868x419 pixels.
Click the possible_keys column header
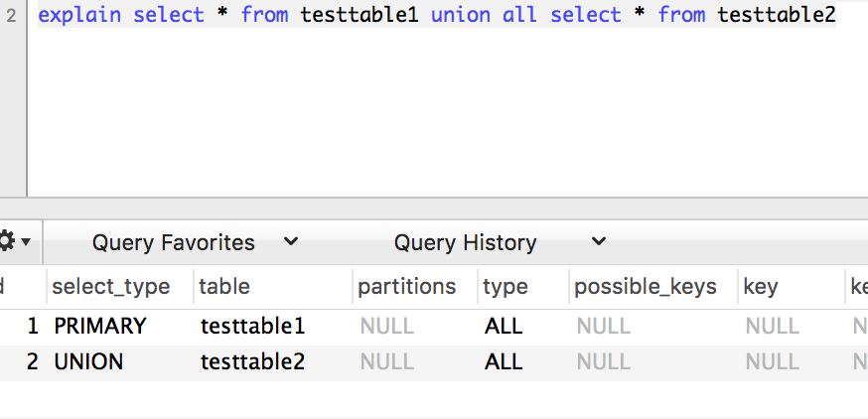[645, 287]
